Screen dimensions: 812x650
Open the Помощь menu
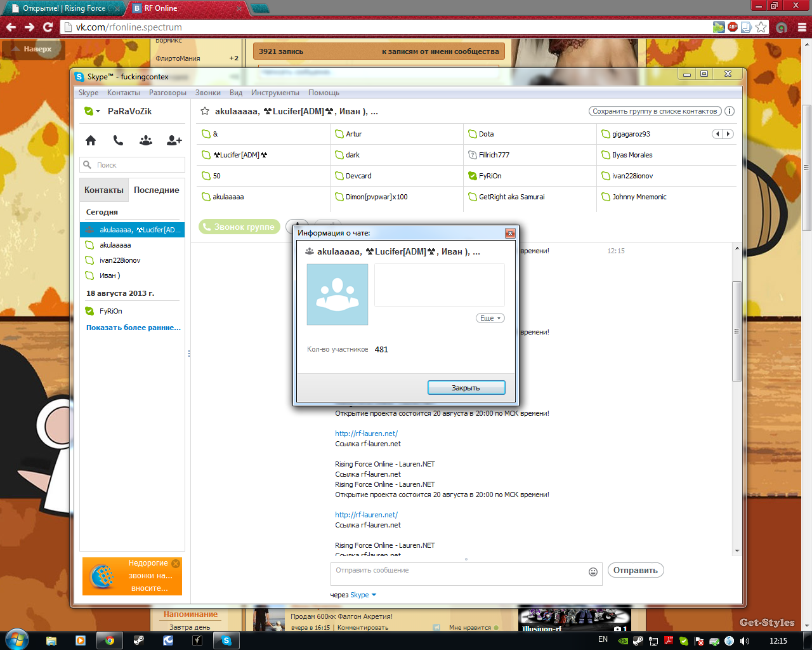pyautogui.click(x=324, y=93)
